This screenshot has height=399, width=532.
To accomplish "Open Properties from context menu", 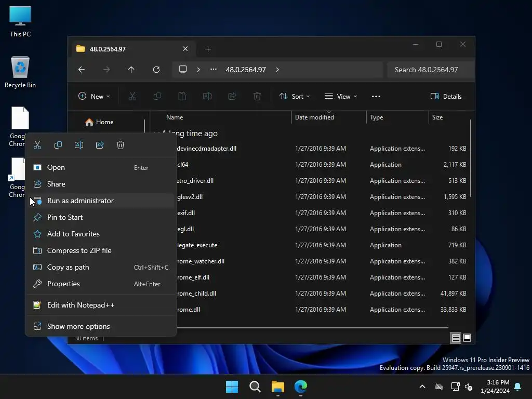I will click(x=101, y=284).
